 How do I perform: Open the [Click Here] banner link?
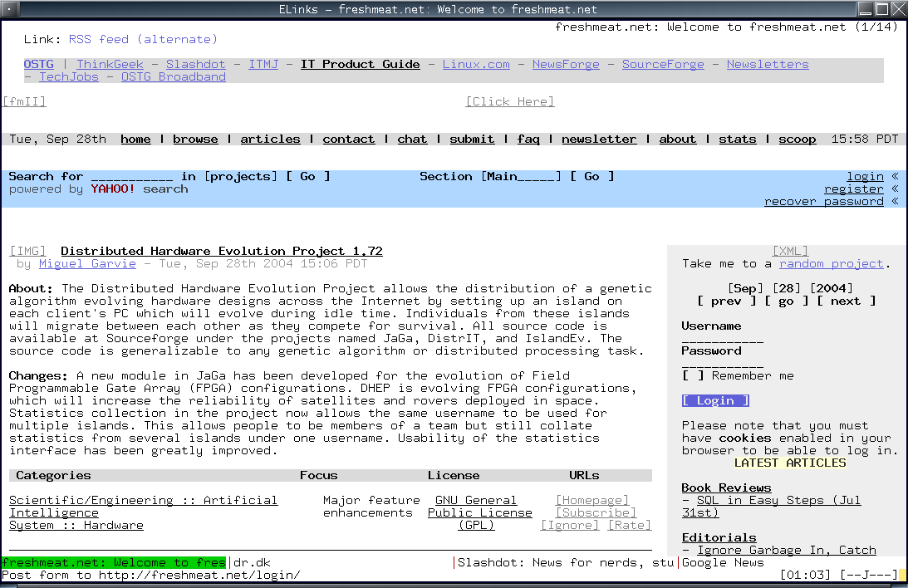pyautogui.click(x=510, y=102)
